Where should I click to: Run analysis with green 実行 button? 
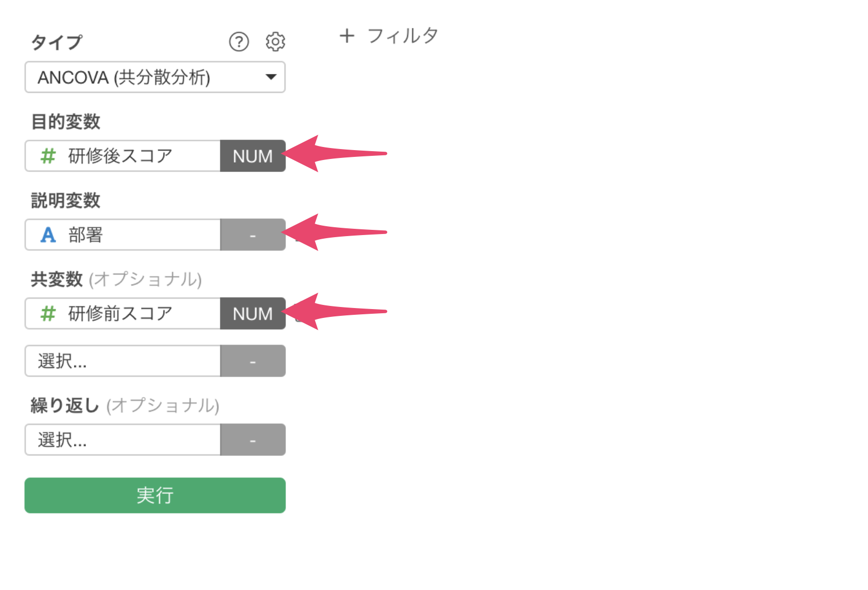tap(155, 495)
